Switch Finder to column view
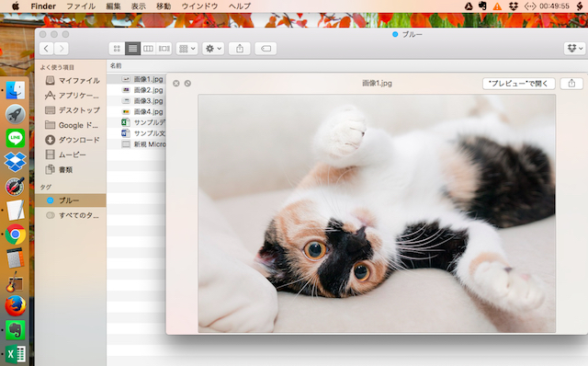Viewport: 588px width, 366px height. click(x=149, y=49)
